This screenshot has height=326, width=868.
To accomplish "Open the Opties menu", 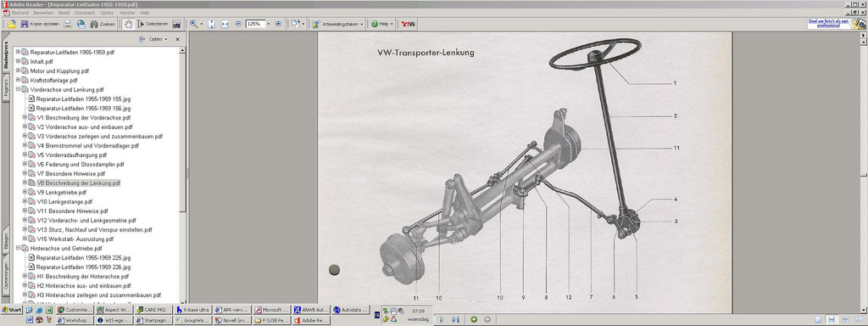I will coord(107,12).
